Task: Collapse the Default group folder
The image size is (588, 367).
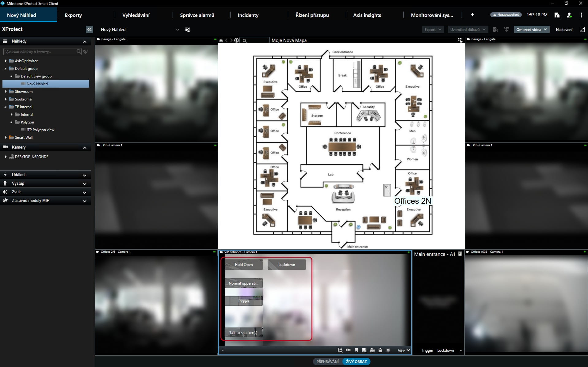Action: 6,69
